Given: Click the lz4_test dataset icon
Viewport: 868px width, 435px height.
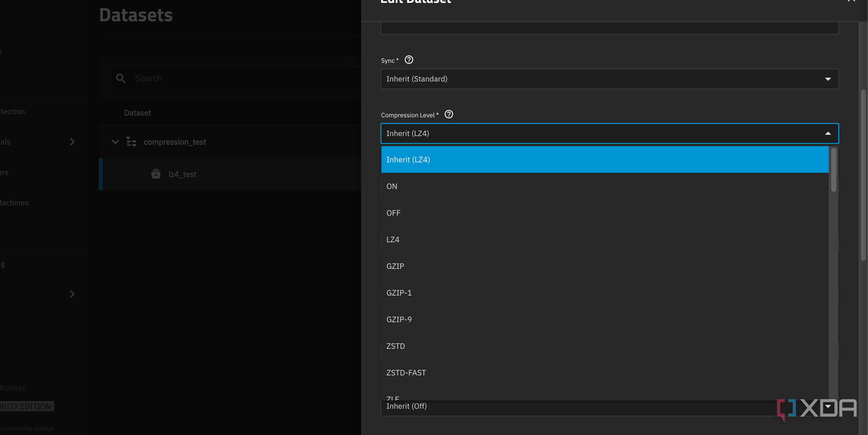Looking at the screenshot, I should click(x=156, y=174).
